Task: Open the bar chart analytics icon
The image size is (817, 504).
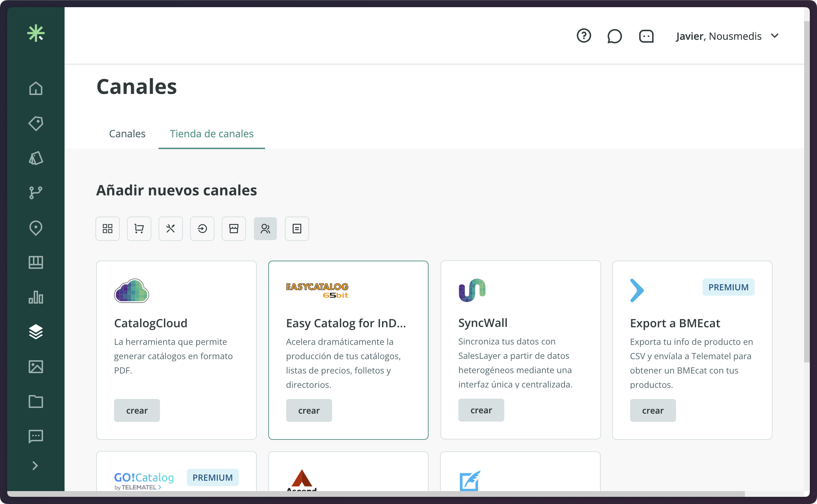Action: [36, 297]
